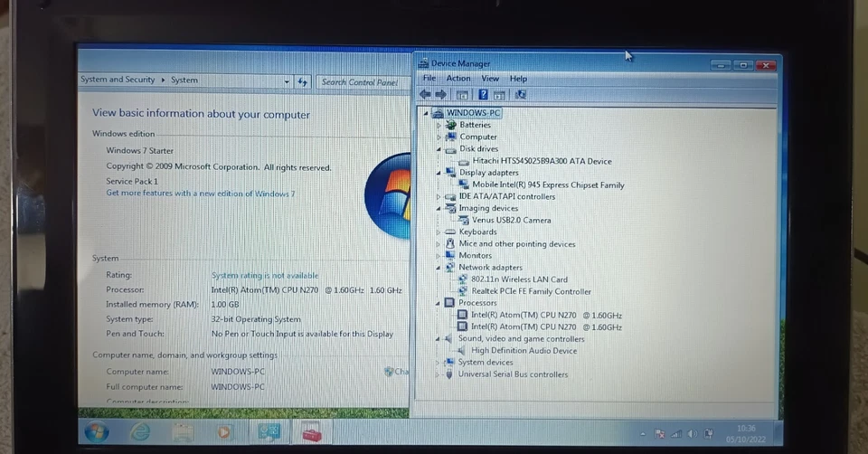
Task: Open Windows Explorer from taskbar
Action: pyautogui.click(x=182, y=432)
